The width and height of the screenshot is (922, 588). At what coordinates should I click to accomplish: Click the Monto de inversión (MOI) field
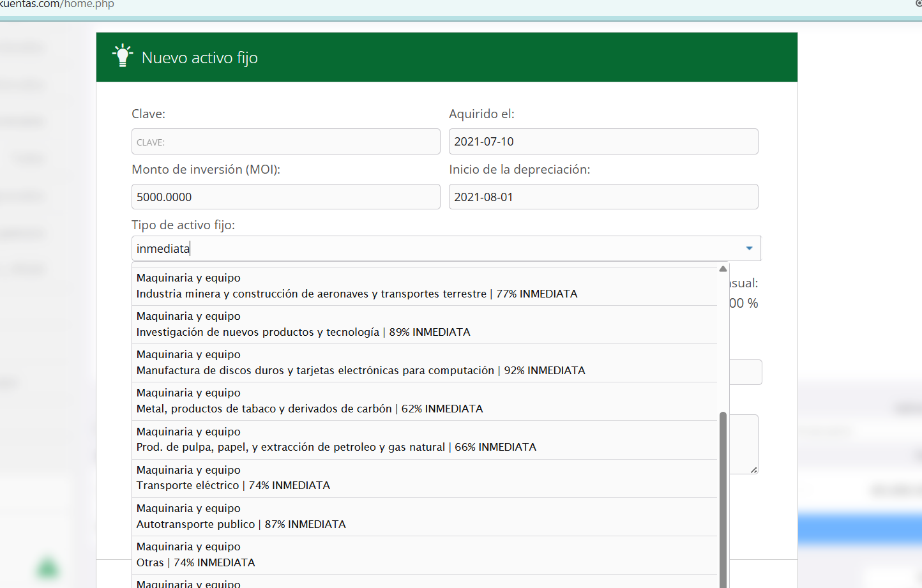click(x=285, y=197)
